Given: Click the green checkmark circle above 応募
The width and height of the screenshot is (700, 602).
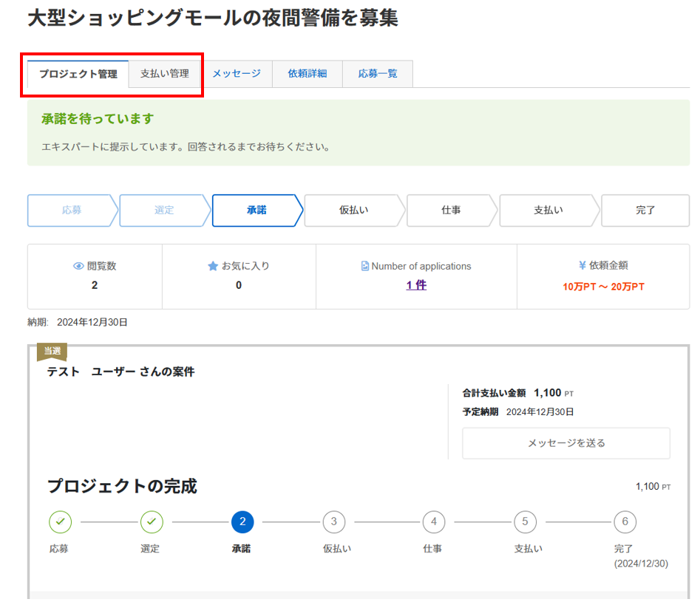Looking at the screenshot, I should [60, 522].
